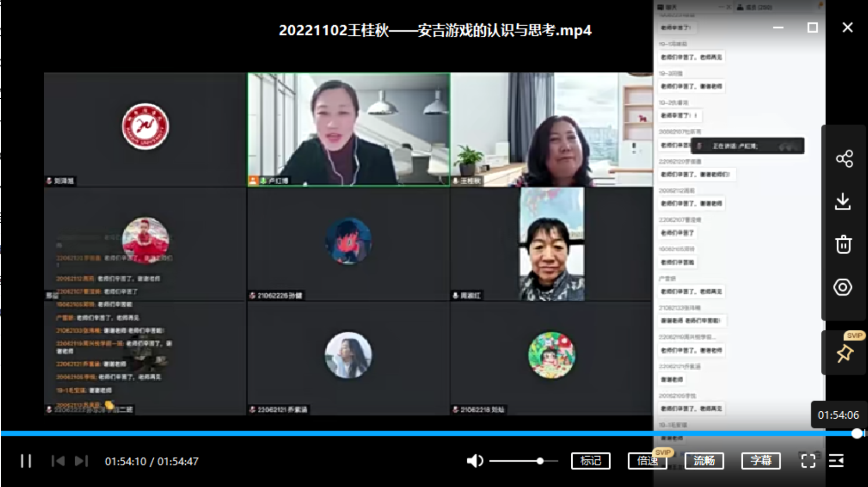This screenshot has width=868, height=487.
Task: Pin the player window with SVIP pin
Action: (x=844, y=353)
